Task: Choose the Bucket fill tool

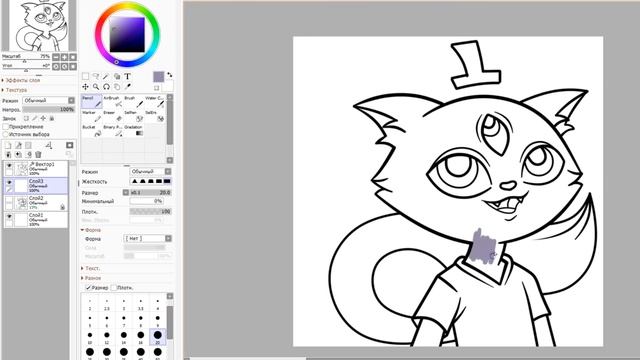Action: pyautogui.click(x=91, y=131)
